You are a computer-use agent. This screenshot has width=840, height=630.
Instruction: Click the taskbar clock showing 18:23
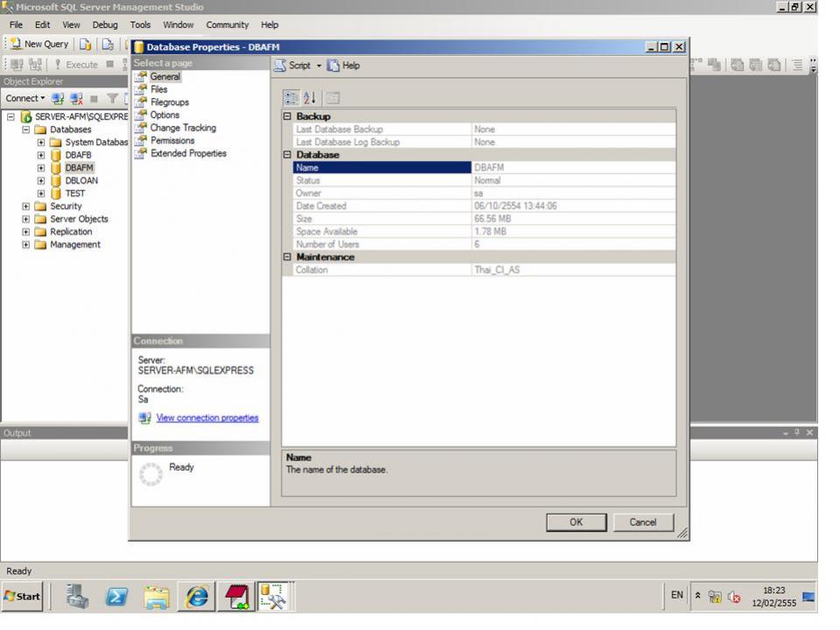click(x=774, y=591)
